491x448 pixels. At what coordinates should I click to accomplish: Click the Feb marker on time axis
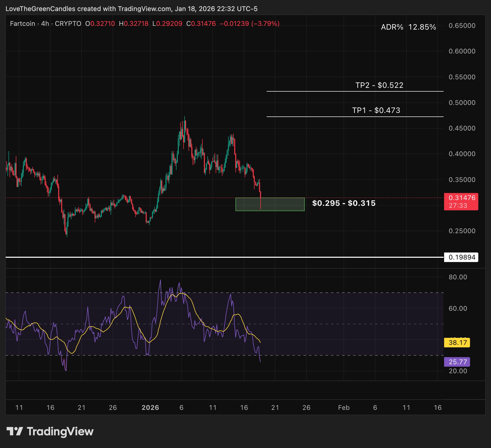tap(344, 408)
